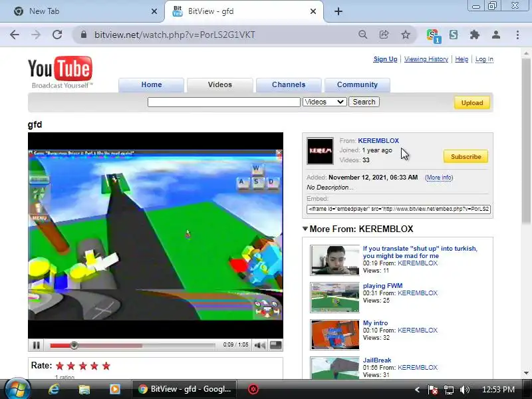
Task: Rate the video five stars
Action: (106, 366)
